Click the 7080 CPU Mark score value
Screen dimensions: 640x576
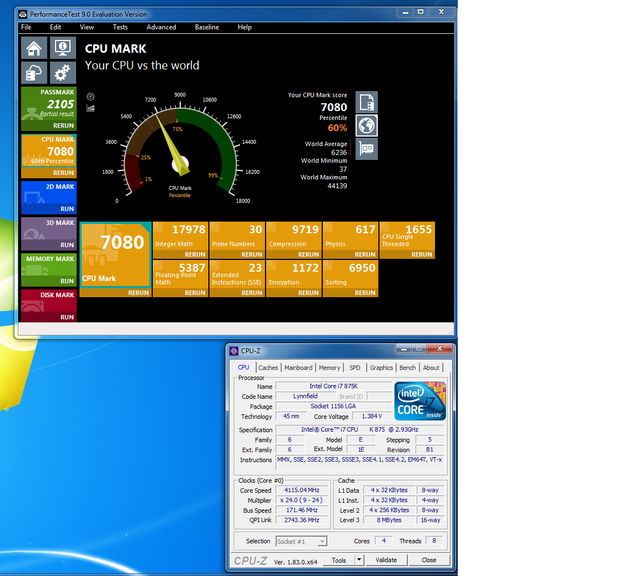coord(333,107)
